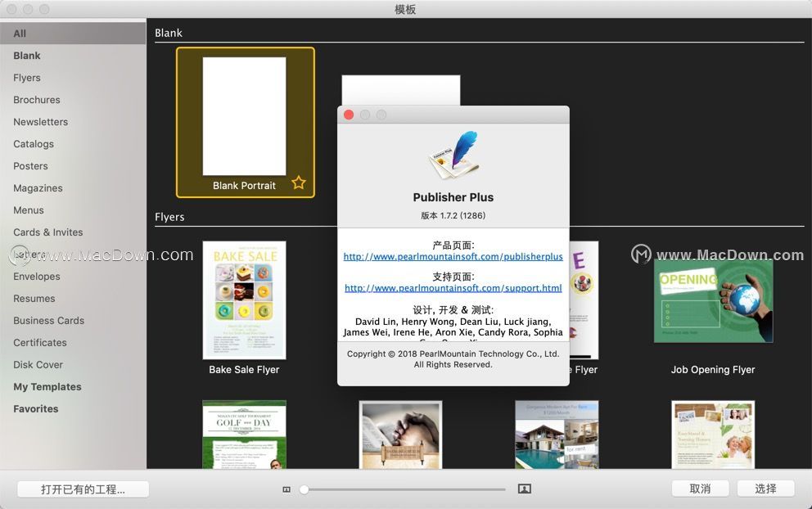The height and width of the screenshot is (509, 812).
Task: Click the 打开已有的工程... button
Action: 83,489
